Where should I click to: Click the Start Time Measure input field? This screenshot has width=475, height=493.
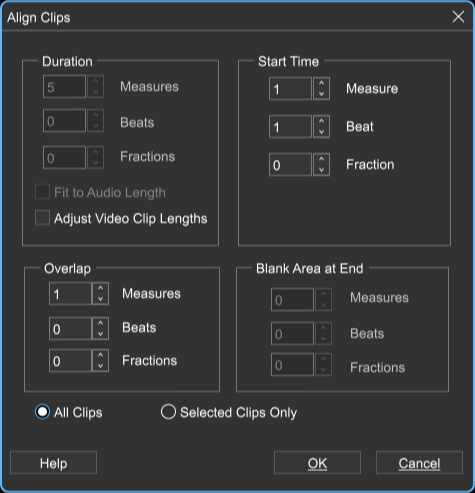(x=291, y=89)
